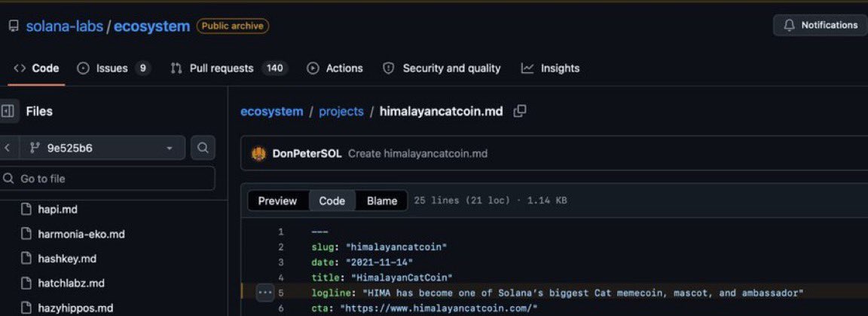Switch to Preview view
This screenshot has width=868, height=316.
277,201
